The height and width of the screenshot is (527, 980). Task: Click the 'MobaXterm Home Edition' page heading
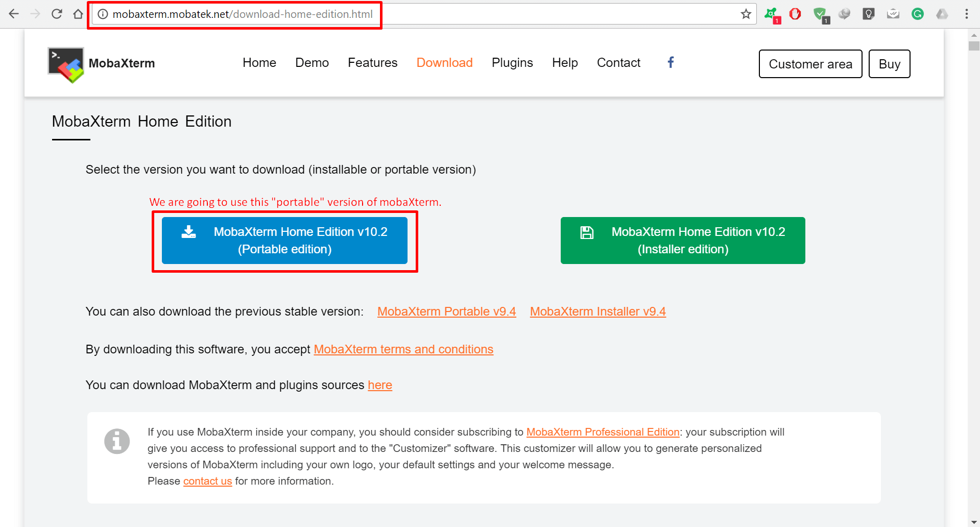(x=141, y=122)
